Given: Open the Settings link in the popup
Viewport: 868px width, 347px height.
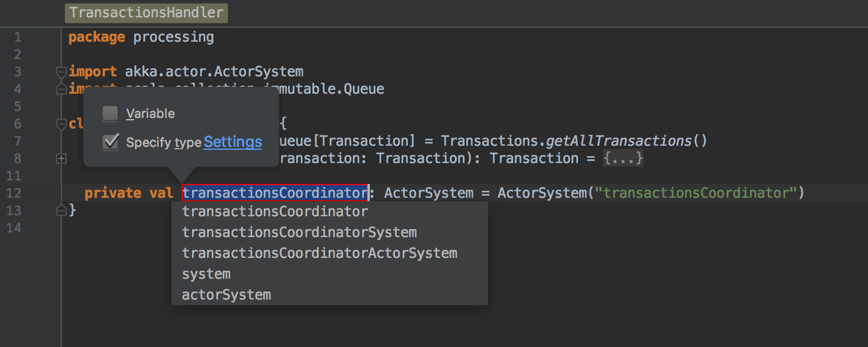Looking at the screenshot, I should [233, 142].
